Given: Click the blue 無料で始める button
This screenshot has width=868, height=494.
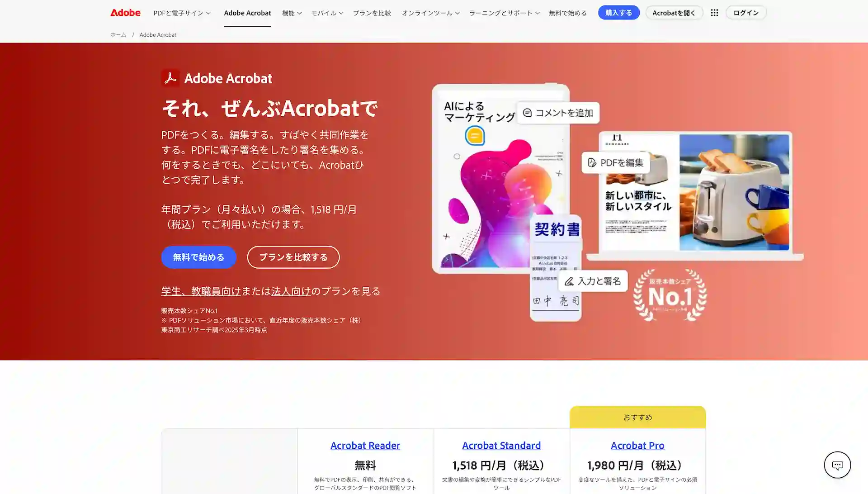Looking at the screenshot, I should coord(198,257).
